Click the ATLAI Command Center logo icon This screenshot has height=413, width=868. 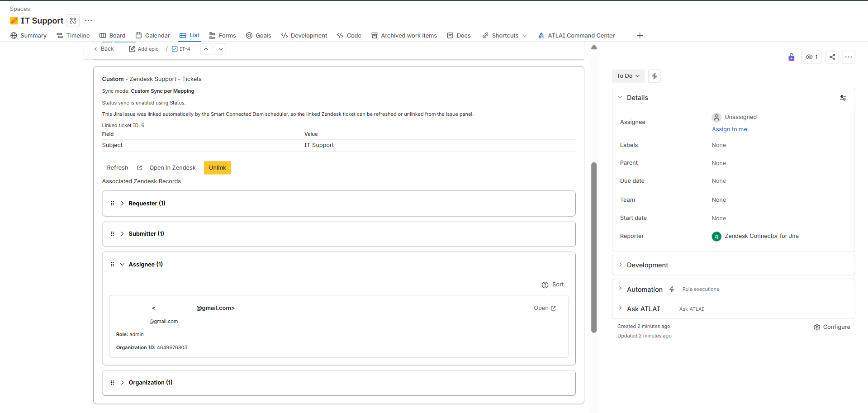pyautogui.click(x=541, y=36)
